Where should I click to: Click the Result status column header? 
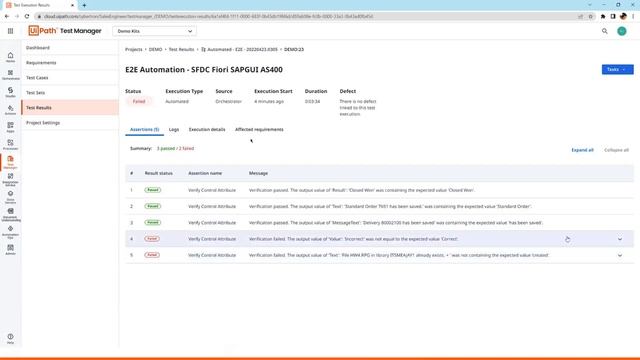[x=158, y=173]
